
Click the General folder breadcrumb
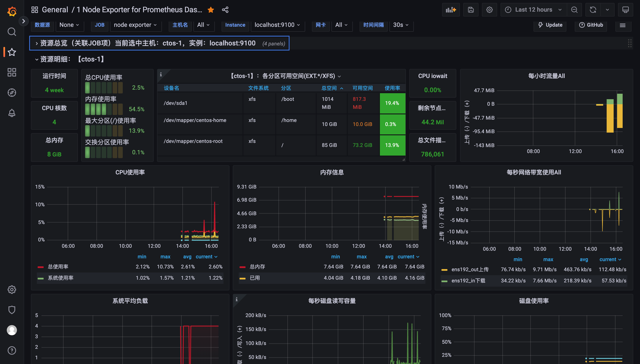tap(55, 10)
